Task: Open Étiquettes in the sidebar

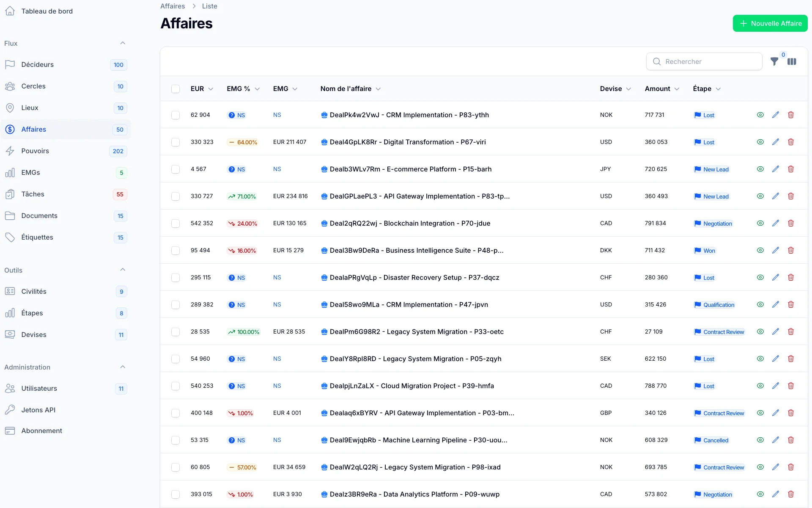Action: [x=66, y=237]
